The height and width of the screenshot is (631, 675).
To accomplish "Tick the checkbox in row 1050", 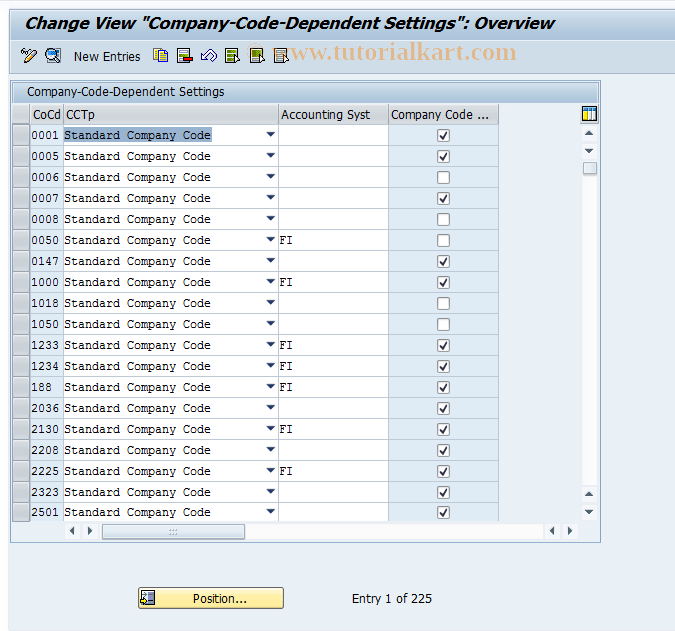I will (x=443, y=324).
